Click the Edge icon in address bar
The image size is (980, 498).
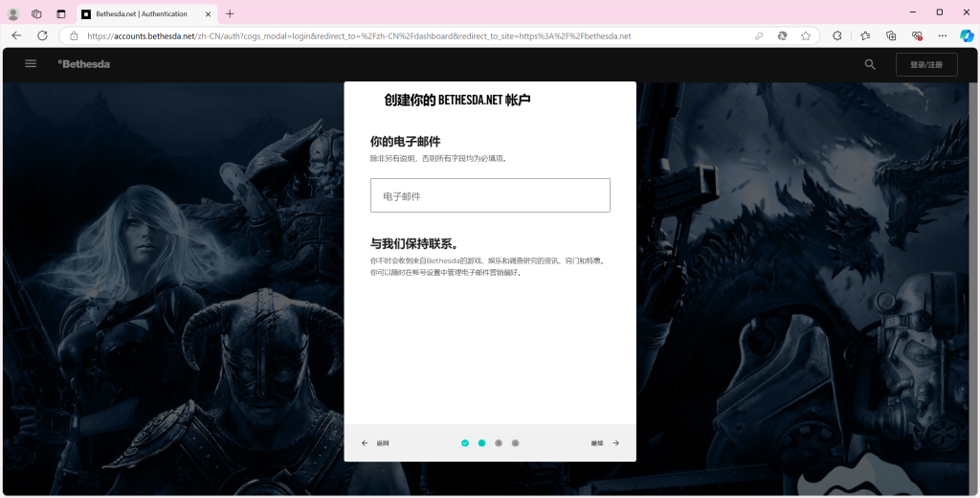(x=782, y=36)
